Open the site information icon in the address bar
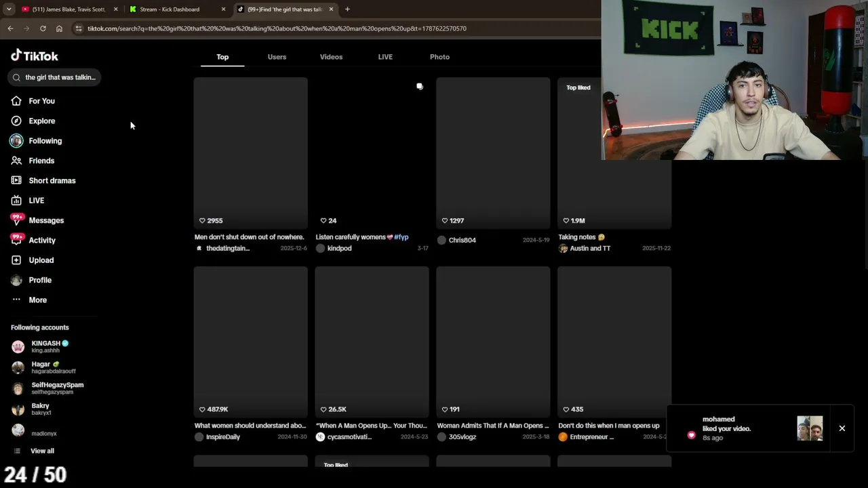This screenshot has height=488, width=868. 79,28
